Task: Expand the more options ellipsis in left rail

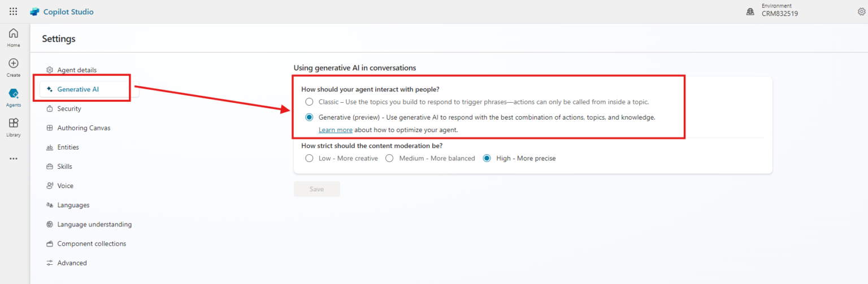Action: (x=14, y=159)
